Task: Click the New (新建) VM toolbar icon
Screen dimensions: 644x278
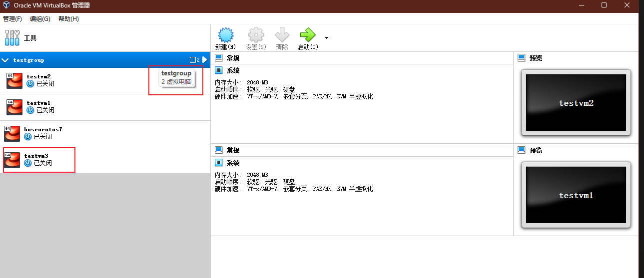Action: click(x=226, y=35)
